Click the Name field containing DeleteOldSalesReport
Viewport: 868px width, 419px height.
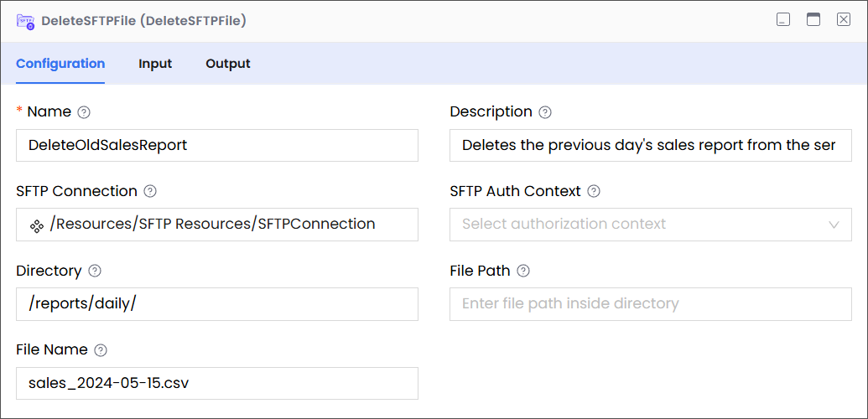pyautogui.click(x=217, y=145)
